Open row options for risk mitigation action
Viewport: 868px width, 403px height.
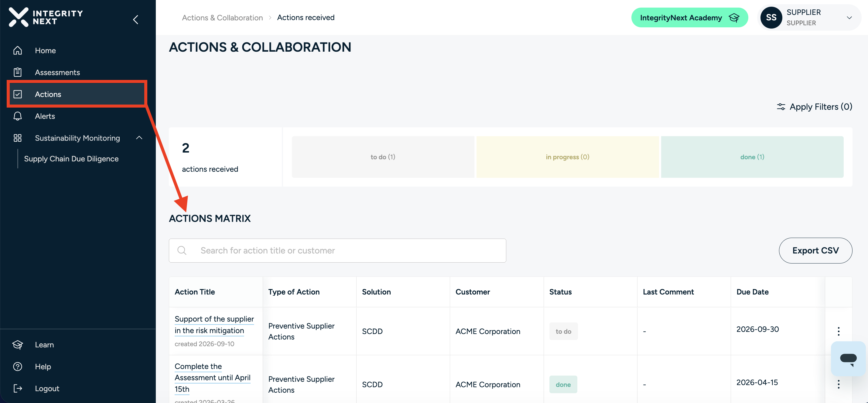839,331
